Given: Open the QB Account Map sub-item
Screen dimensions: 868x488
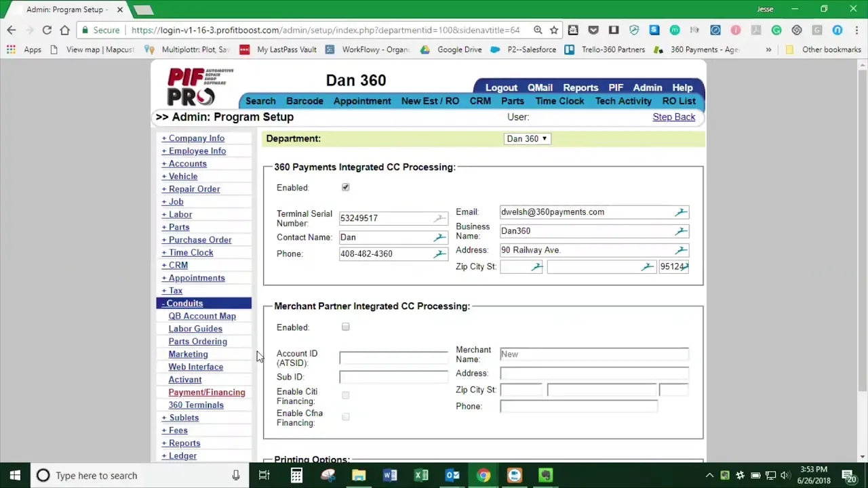Looking at the screenshot, I should [x=202, y=317].
